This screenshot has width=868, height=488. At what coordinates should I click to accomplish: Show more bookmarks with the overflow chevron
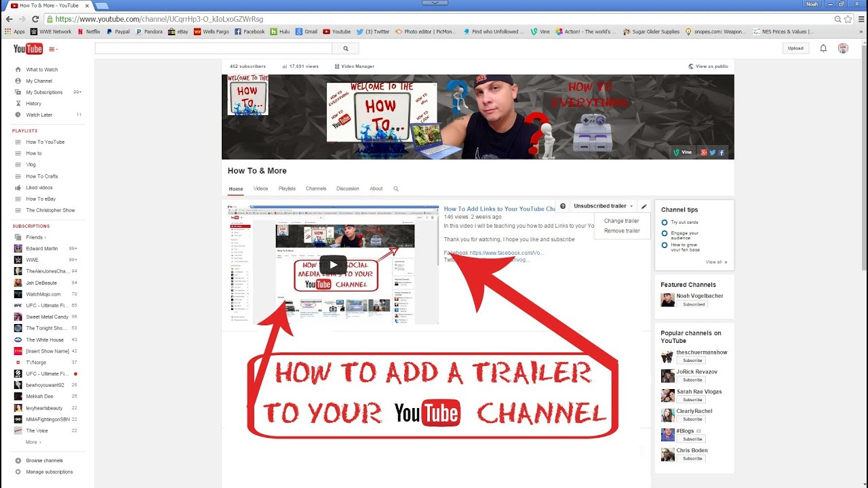point(861,31)
